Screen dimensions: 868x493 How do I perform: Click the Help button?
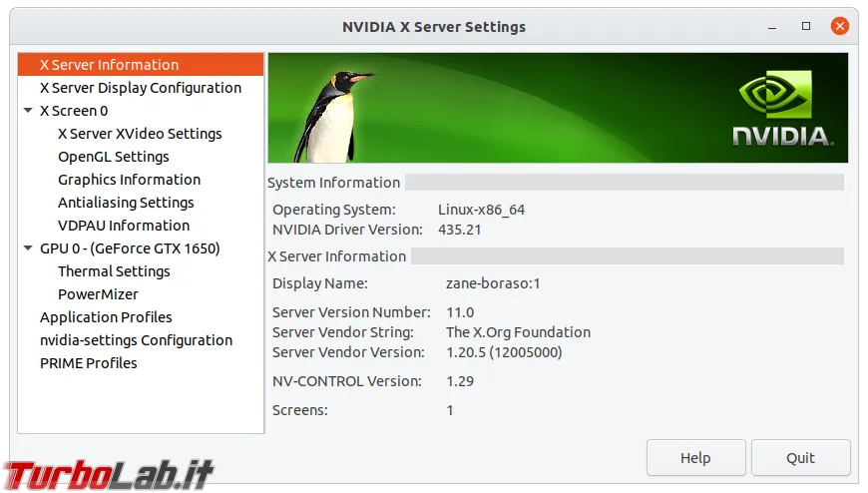[695, 458]
